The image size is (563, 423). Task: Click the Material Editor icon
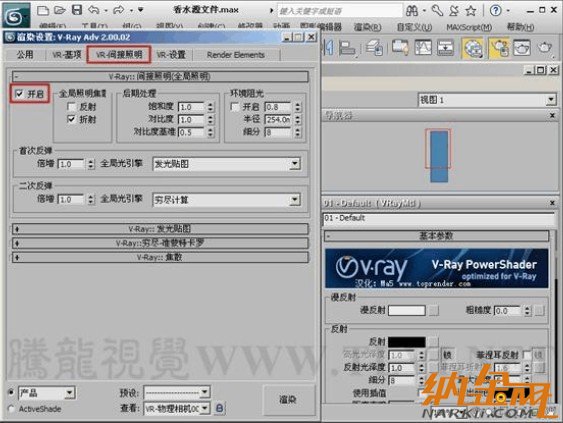473,48
